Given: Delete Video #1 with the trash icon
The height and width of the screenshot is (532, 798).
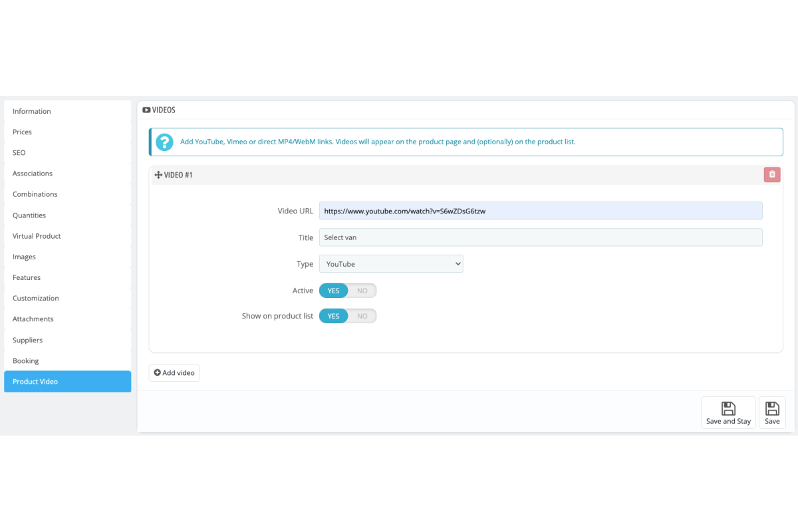Looking at the screenshot, I should (x=772, y=174).
